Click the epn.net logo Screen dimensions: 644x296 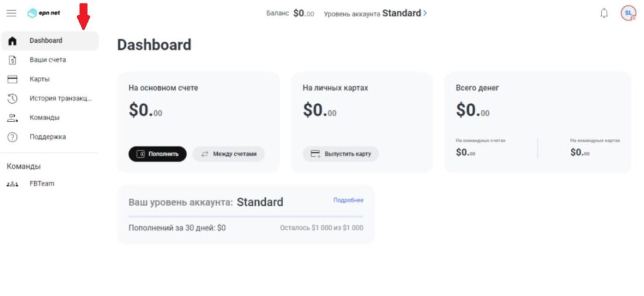pos(44,13)
